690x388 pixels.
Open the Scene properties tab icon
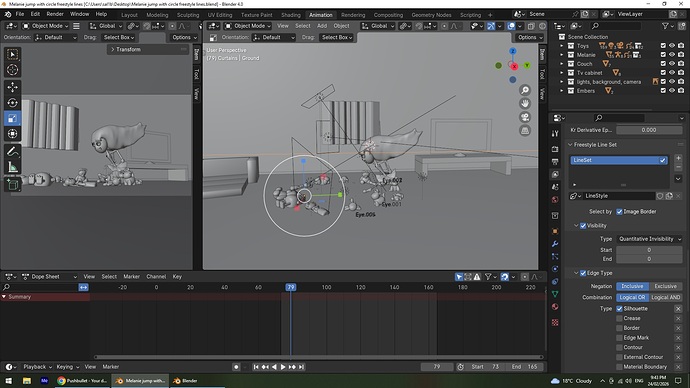(555, 187)
